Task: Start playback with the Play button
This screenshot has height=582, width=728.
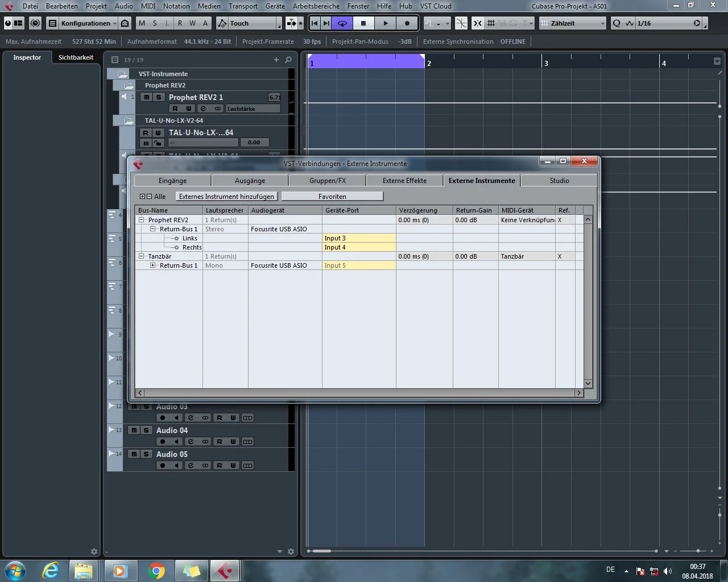Action: pyautogui.click(x=386, y=23)
